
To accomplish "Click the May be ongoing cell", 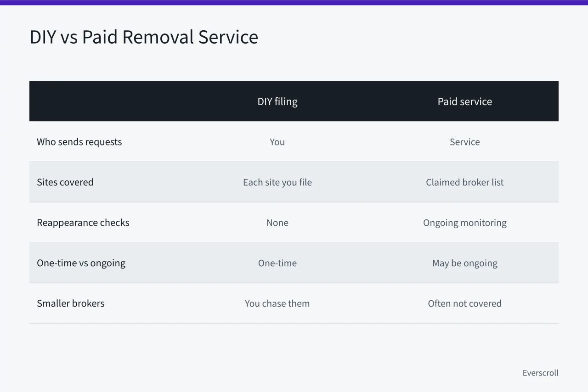I will pyautogui.click(x=464, y=263).
